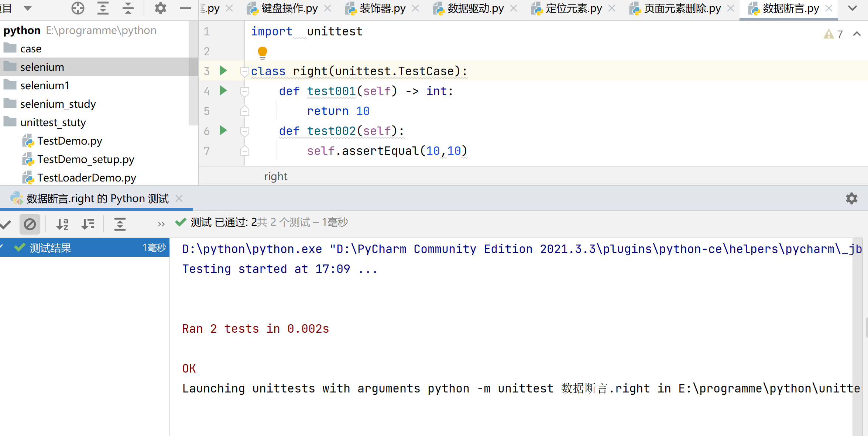Open run panel settings gear icon
This screenshot has height=436, width=868.
click(x=851, y=199)
